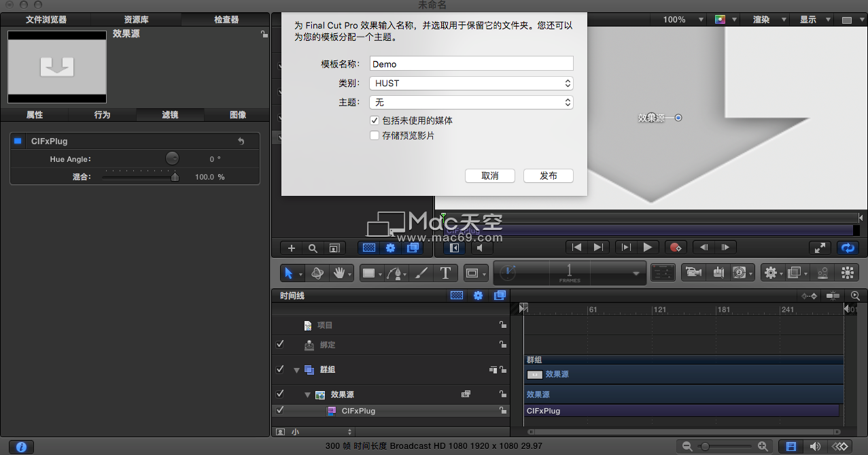Click the 发布 button
The image size is (868, 455).
(549, 175)
